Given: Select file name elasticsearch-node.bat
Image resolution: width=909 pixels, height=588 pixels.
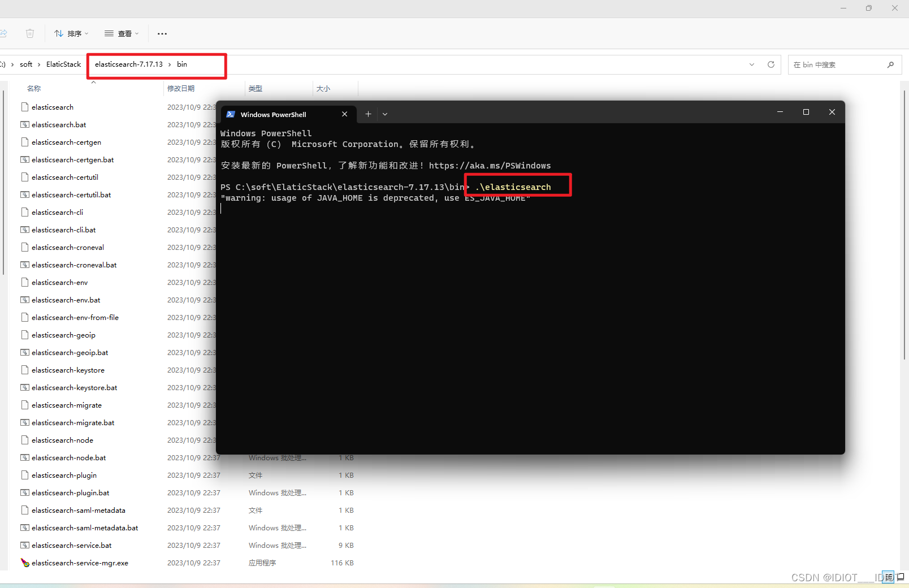Looking at the screenshot, I should 69,457.
